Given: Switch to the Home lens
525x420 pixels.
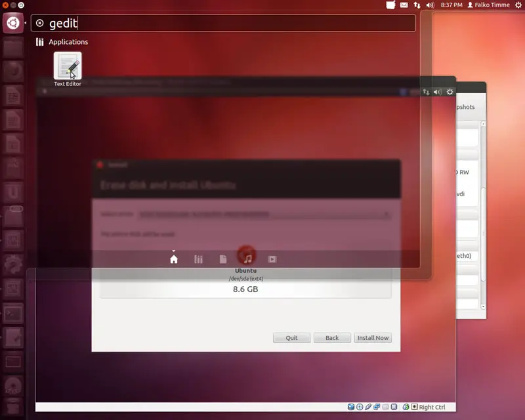Looking at the screenshot, I should (x=174, y=259).
